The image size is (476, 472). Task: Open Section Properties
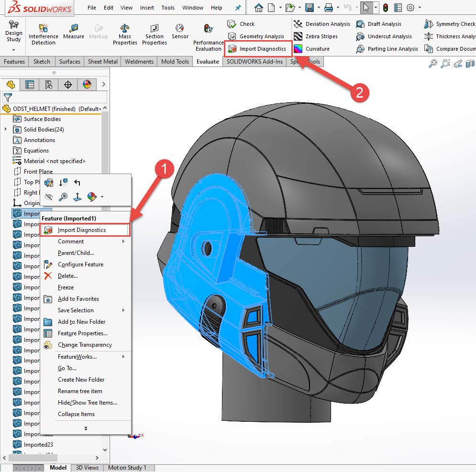[154, 34]
